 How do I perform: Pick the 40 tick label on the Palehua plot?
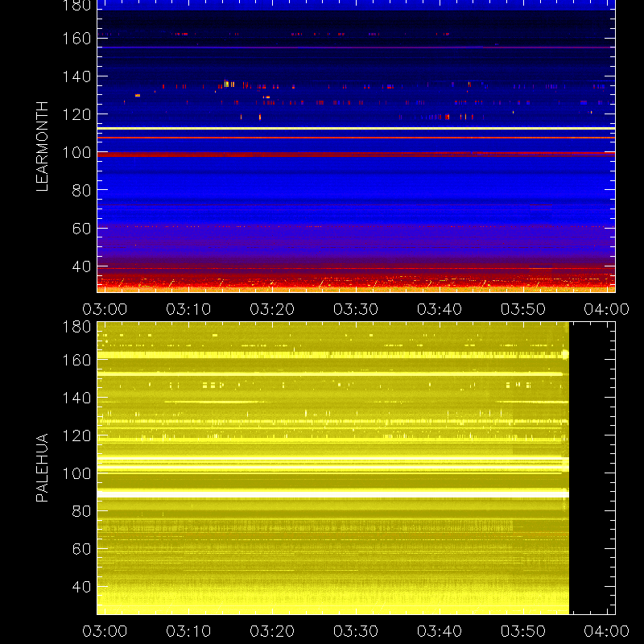[x=81, y=587]
